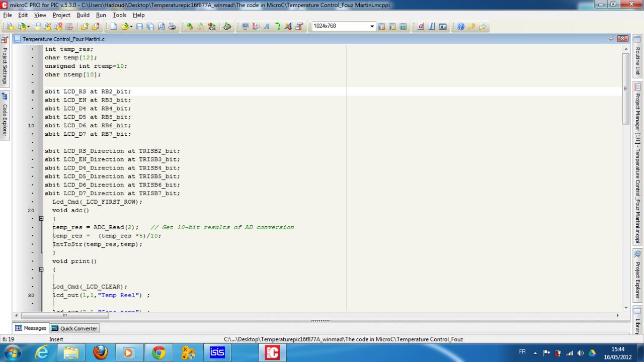
Task: Open the Project menu
Action: (61, 15)
